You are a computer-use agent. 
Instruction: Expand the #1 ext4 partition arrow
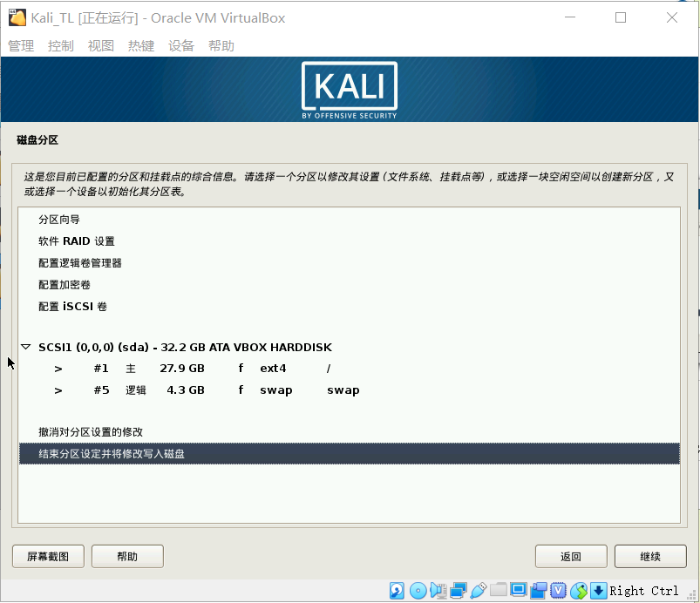click(x=58, y=369)
